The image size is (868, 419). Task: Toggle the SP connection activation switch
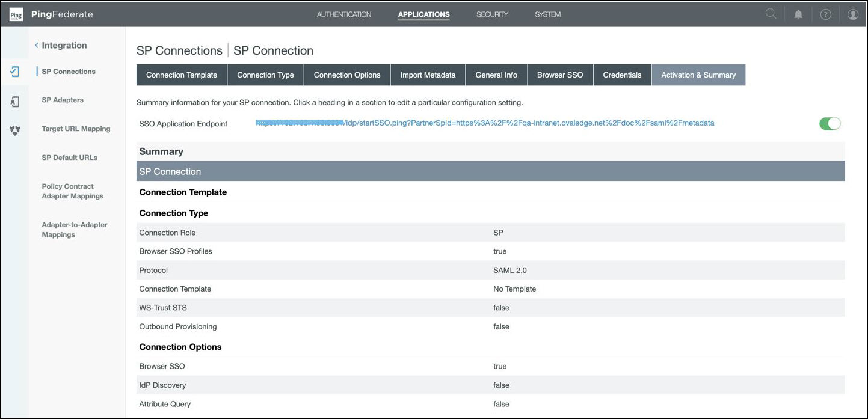point(830,123)
